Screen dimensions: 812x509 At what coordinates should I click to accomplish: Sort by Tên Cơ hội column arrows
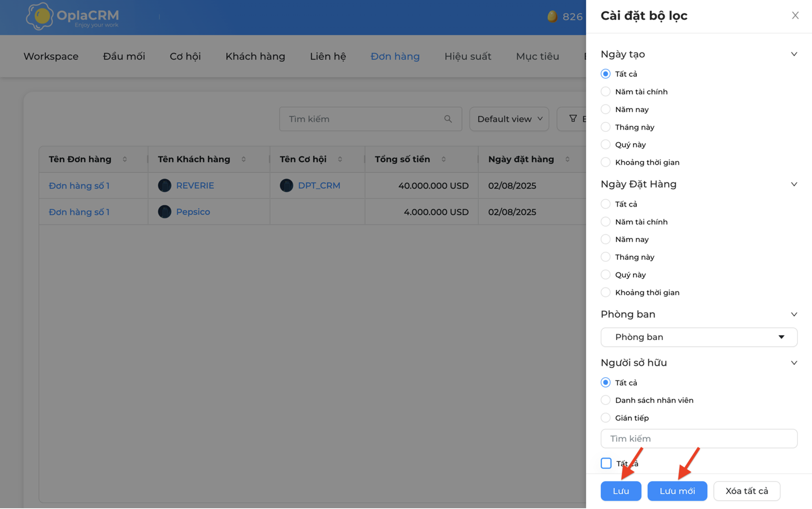tap(340, 159)
